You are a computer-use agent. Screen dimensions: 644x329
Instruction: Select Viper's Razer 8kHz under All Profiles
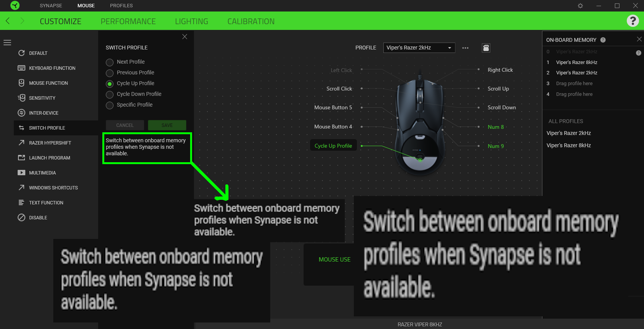(x=569, y=145)
